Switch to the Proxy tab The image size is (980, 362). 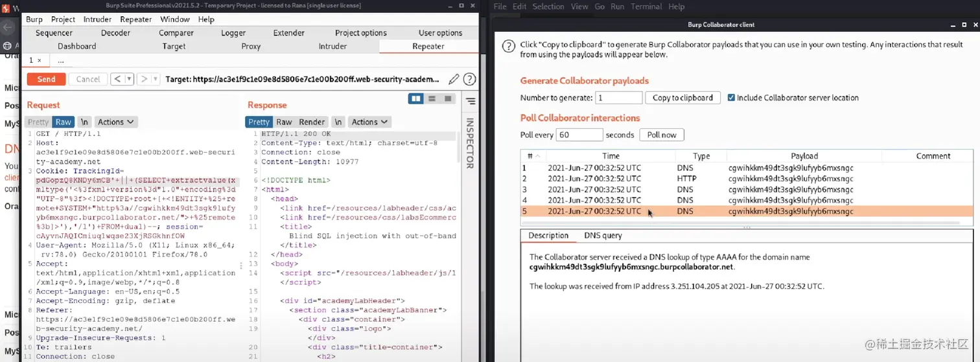pyautogui.click(x=251, y=47)
